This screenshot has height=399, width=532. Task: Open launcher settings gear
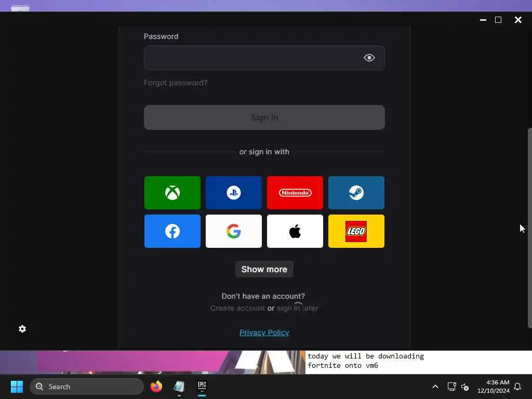click(22, 329)
